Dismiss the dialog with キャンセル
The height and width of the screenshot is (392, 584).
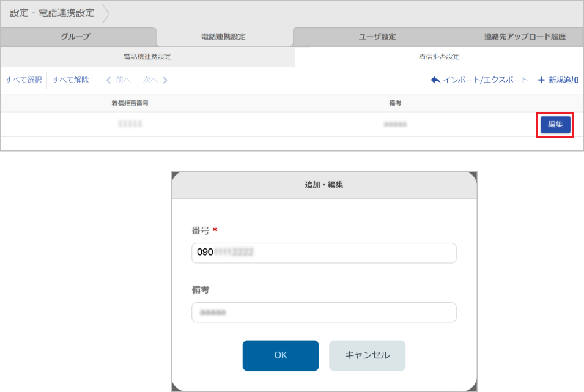(x=367, y=355)
